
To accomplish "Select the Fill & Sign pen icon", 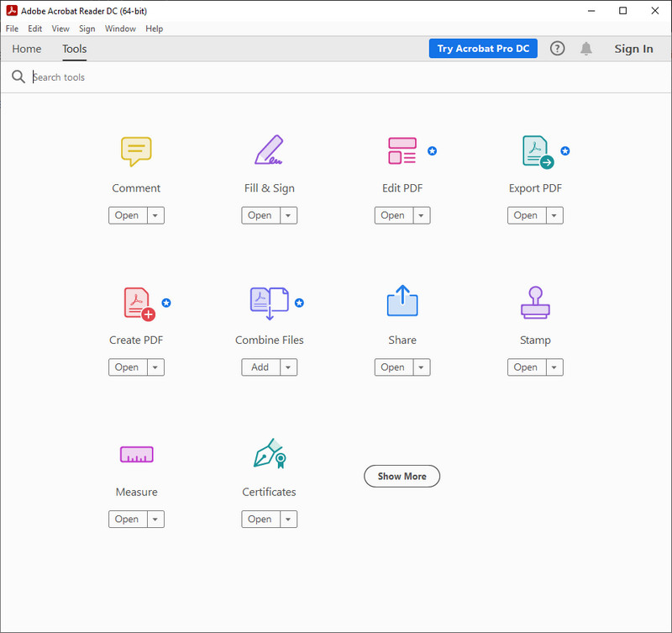I will click(269, 151).
